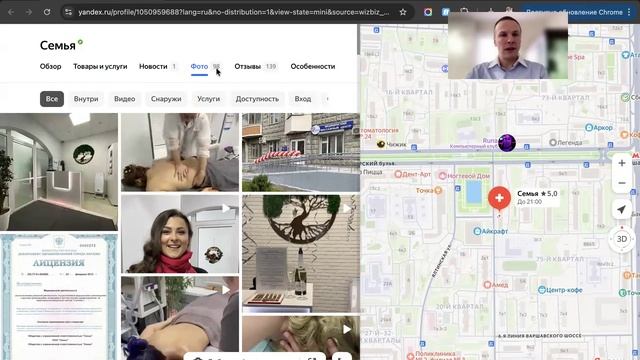Open the back massage photo with white coat
This screenshot has height=360, width=640.
coord(180,152)
